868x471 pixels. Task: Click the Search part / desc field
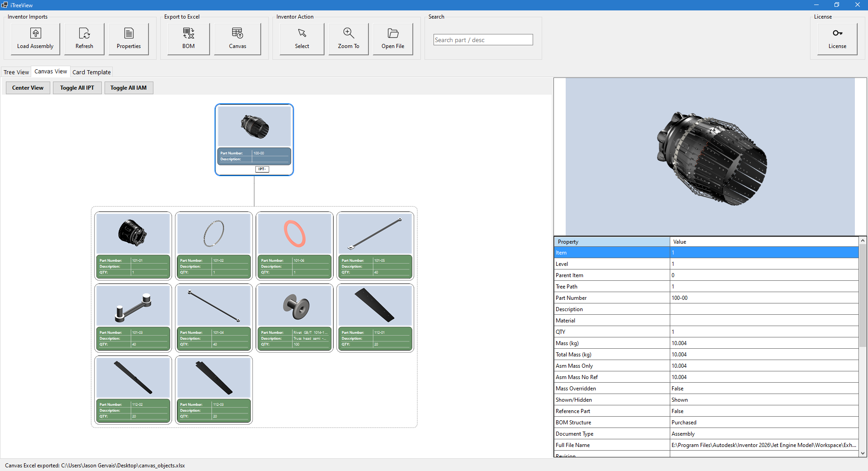tap(482, 40)
